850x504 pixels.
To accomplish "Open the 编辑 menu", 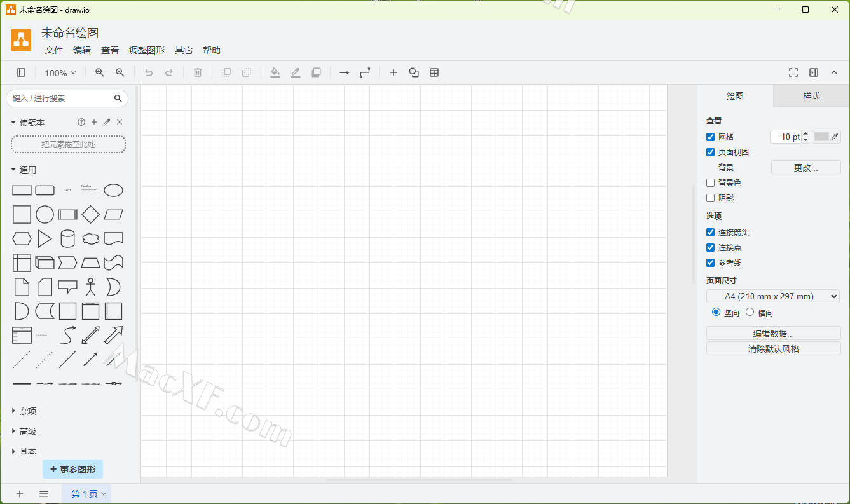I will (x=82, y=50).
